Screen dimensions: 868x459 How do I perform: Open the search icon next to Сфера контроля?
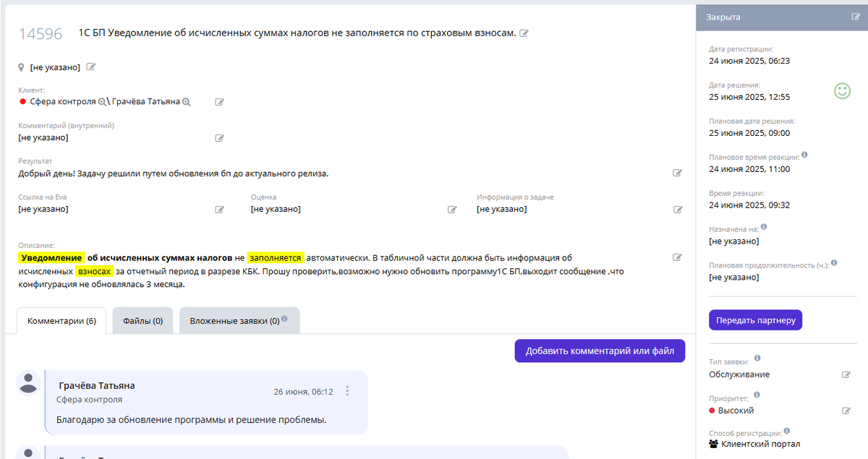102,102
